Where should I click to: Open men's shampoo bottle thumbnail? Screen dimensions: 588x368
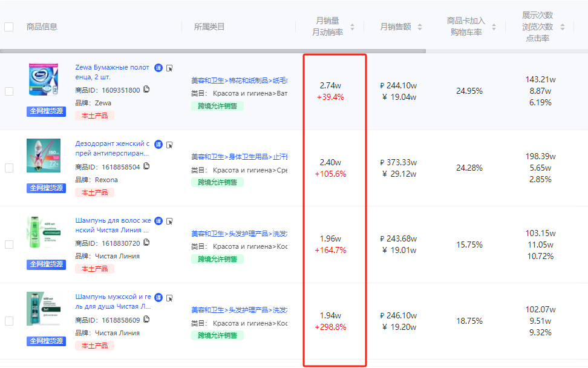point(44,309)
